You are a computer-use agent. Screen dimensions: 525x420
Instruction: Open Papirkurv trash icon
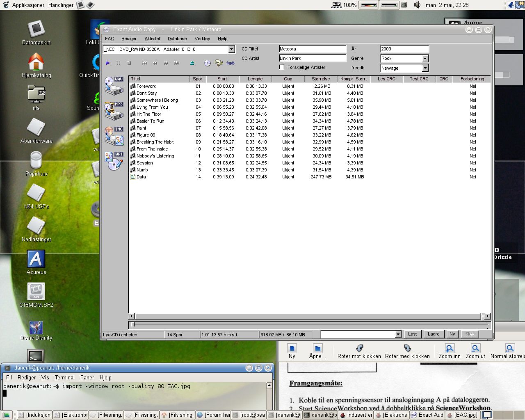36,164
